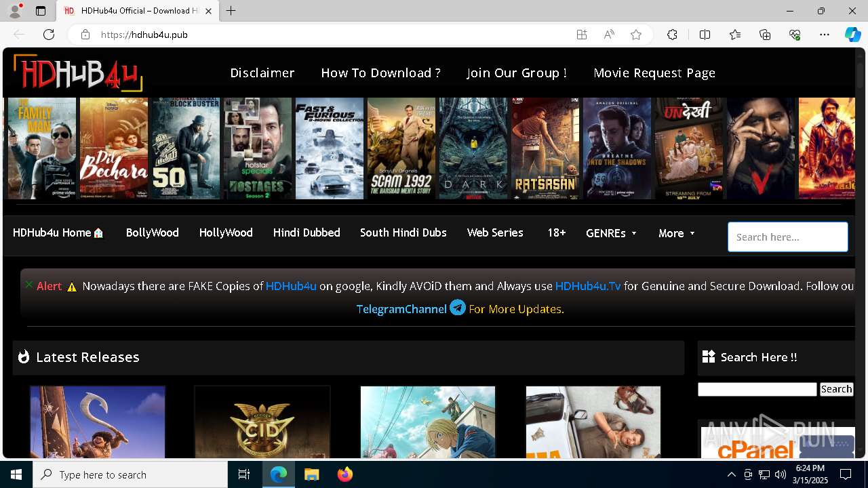Open the Dil Bechara poster
Screen dimensions: 868x488
click(x=114, y=148)
